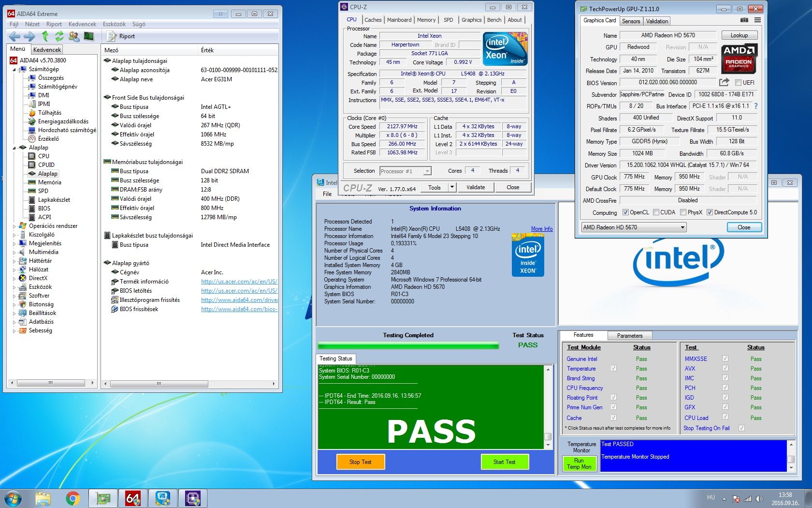Expand the Operációs rendszer tree node
Viewport: 812px width, 508px height.
[14, 226]
